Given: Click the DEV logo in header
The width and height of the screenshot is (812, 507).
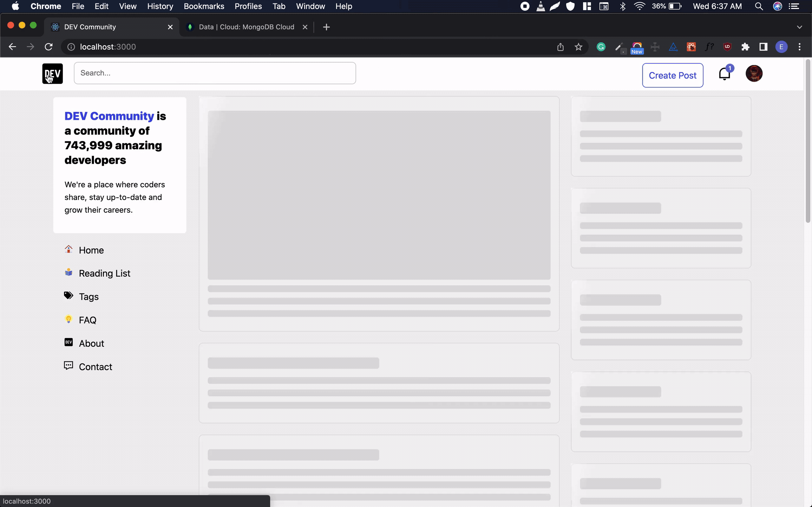Looking at the screenshot, I should 52,74.
